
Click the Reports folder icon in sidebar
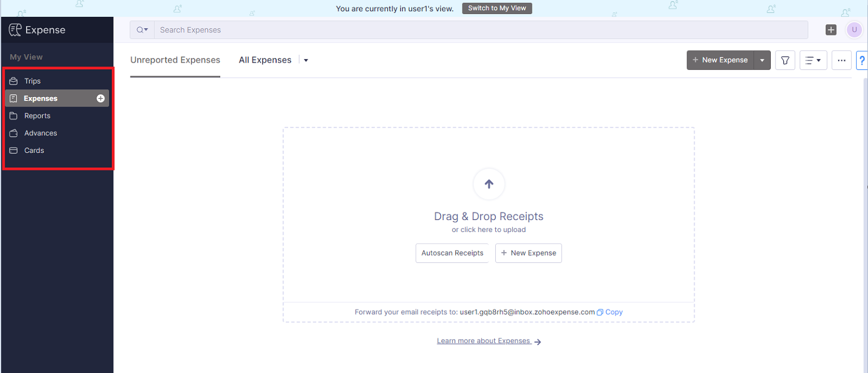[14, 116]
